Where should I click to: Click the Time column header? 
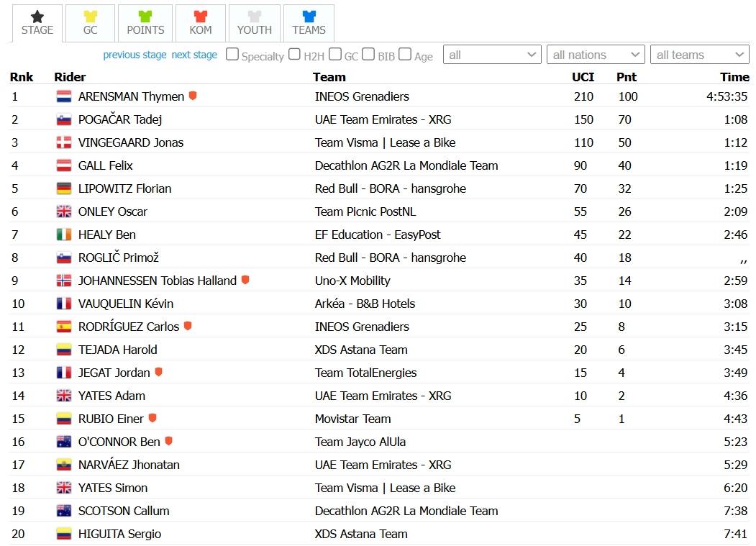734,77
